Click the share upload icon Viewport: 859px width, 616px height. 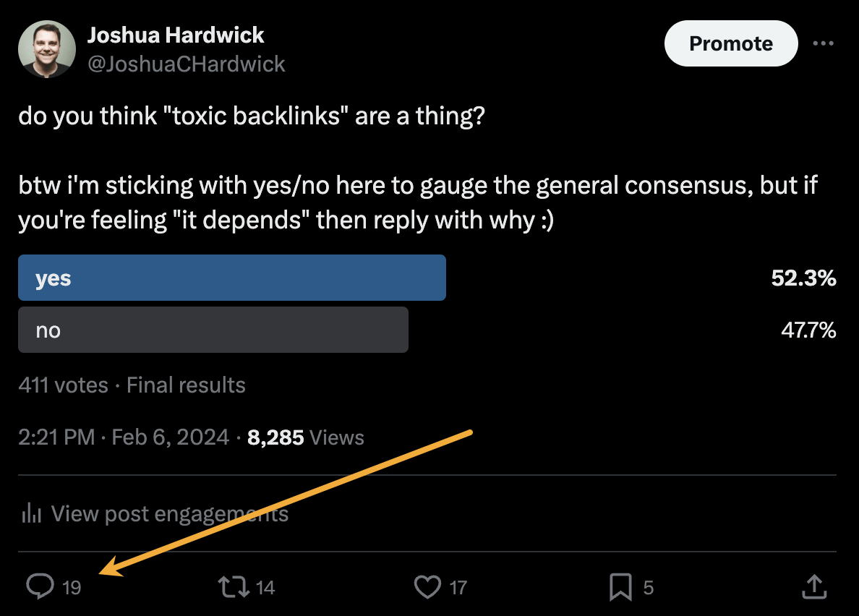coord(814,587)
